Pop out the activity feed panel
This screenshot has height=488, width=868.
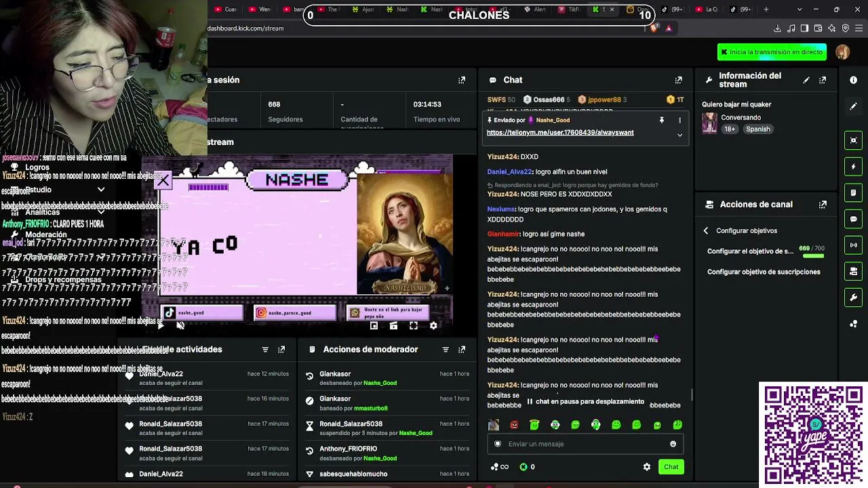pos(281,349)
